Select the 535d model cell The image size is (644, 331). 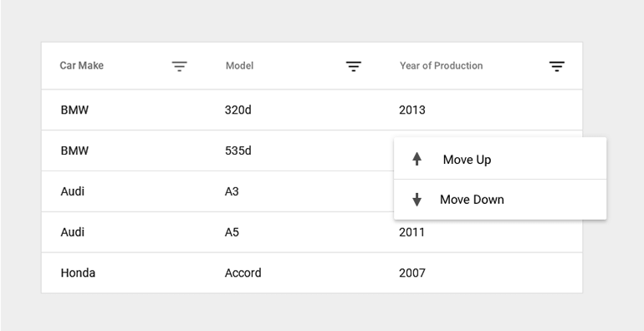point(238,150)
